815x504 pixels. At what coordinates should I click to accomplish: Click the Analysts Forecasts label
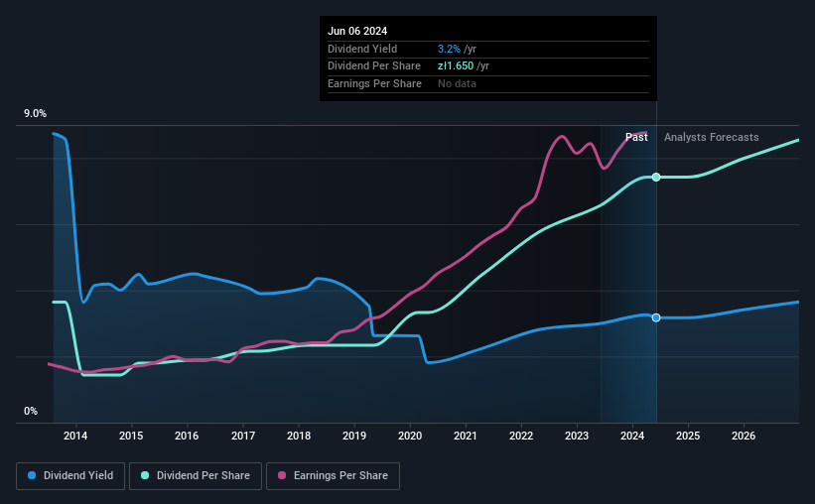(711, 137)
